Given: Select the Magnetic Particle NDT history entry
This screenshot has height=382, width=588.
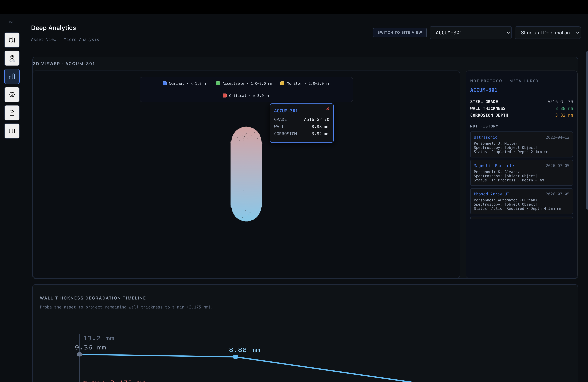Looking at the screenshot, I should 521,173.
